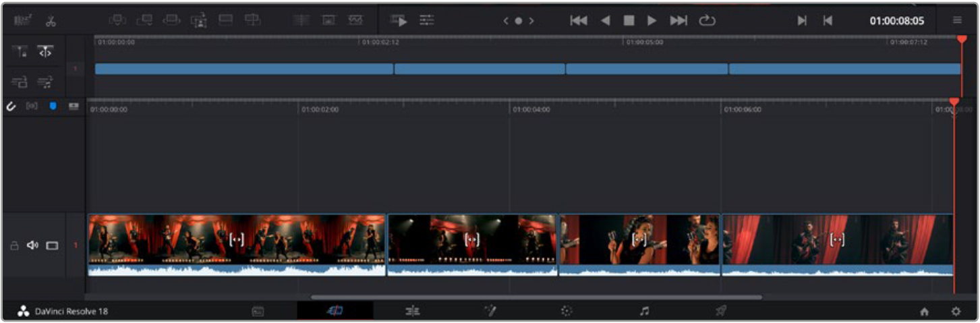Click the horizontal timeline scrollbar
The image size is (980, 323).
pos(536,297)
